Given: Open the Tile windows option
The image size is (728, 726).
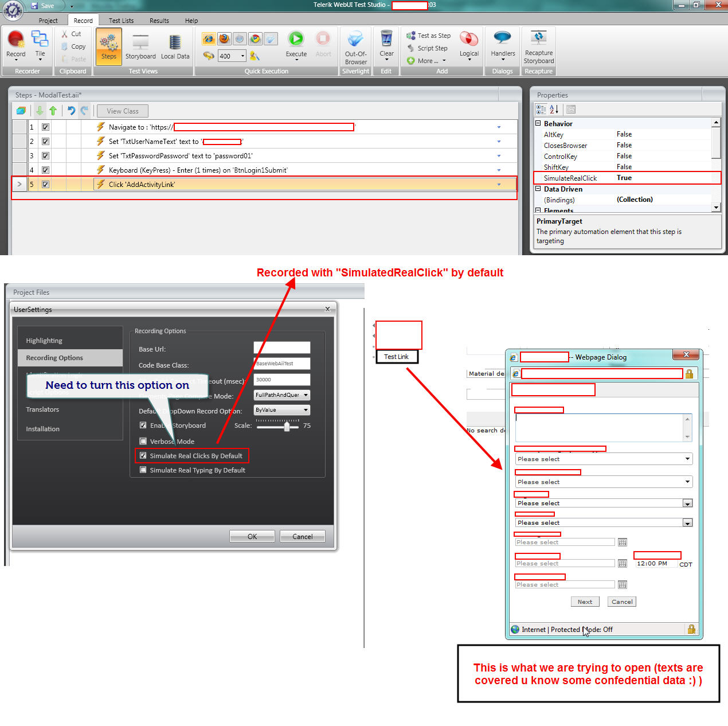Looking at the screenshot, I should coord(40,45).
